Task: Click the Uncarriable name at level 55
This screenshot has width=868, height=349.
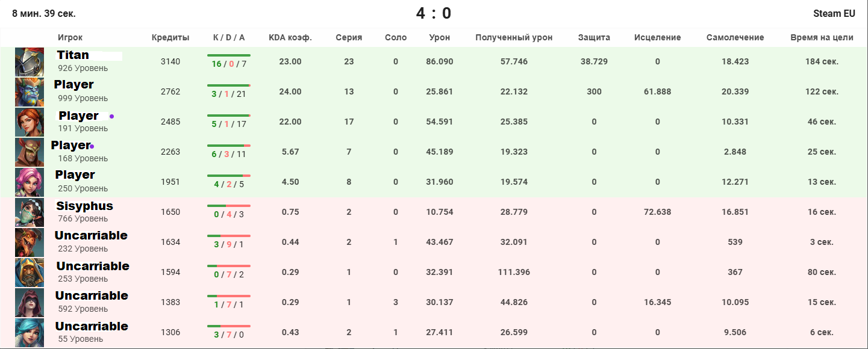Action: pyautogui.click(x=92, y=326)
